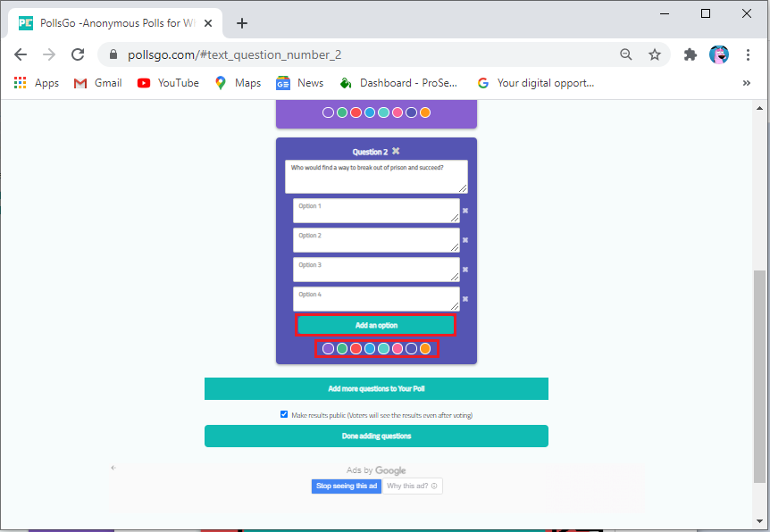770x532 pixels.
Task: Remove Option 4 with its X
Action: click(465, 299)
